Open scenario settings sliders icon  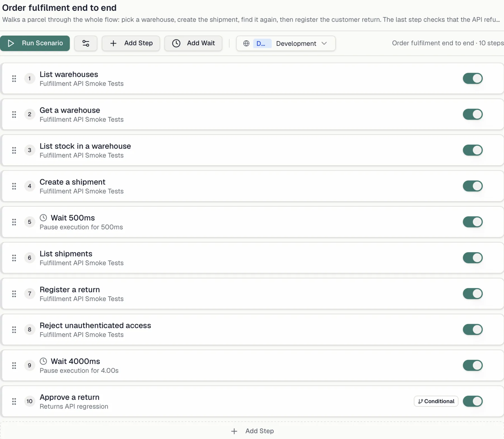86,43
